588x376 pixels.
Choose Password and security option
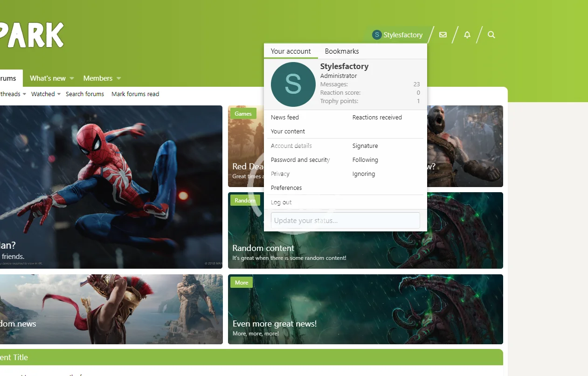pos(300,160)
